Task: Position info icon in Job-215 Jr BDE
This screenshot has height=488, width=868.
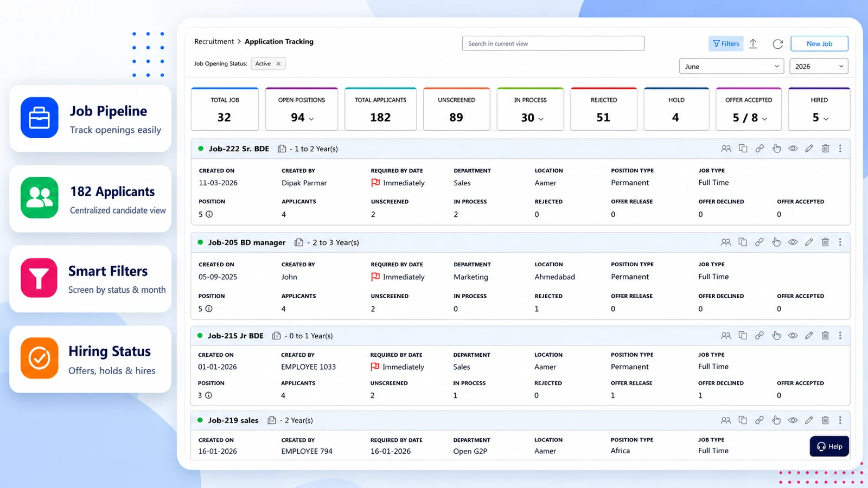Action: 209,395
